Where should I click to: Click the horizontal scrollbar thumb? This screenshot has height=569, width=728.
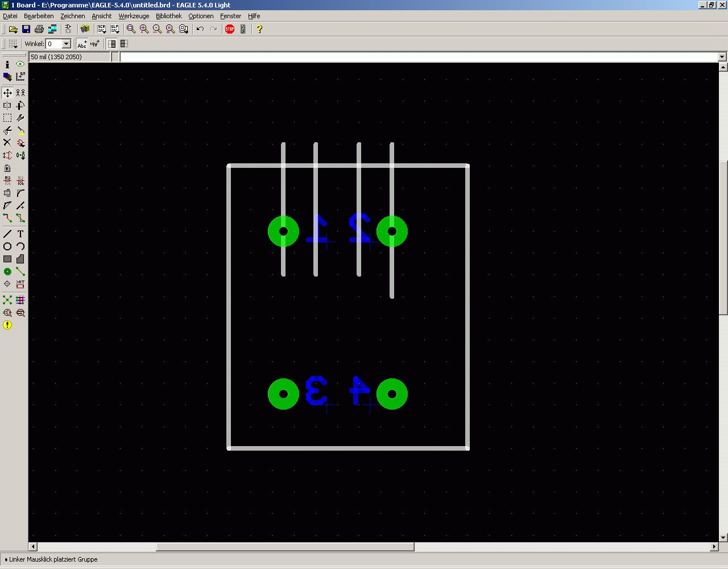pyautogui.click(x=286, y=547)
